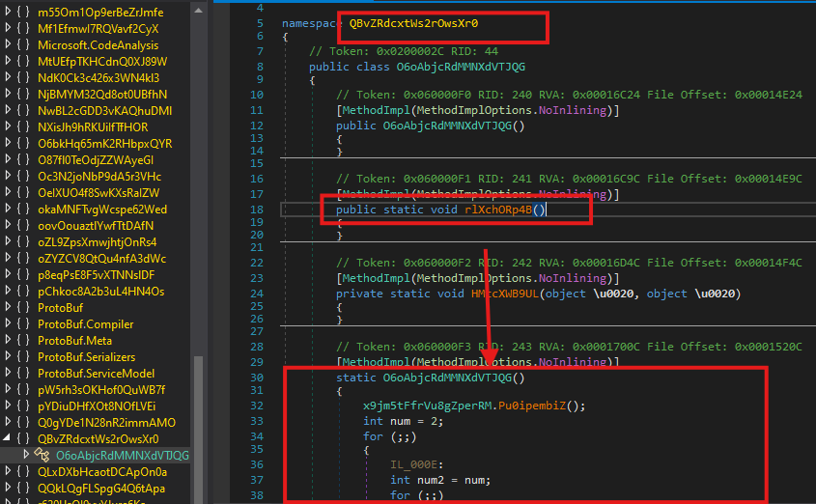
Task: Open the Q0gYDe1N28nR2immAMO namespace entry
Action: point(106,423)
